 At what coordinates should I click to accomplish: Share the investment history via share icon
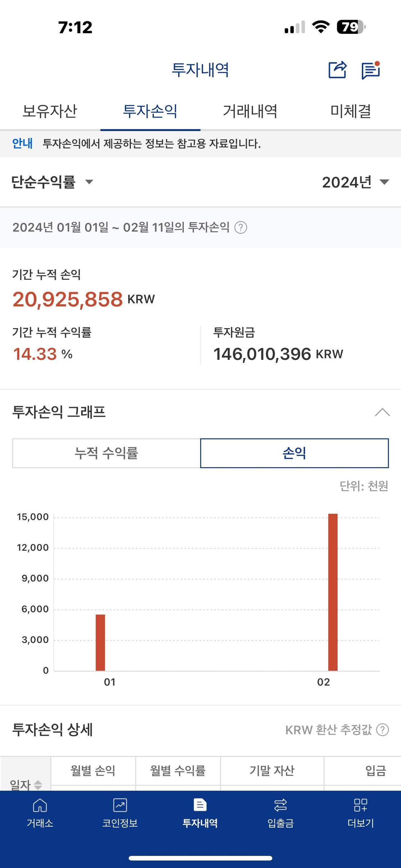pos(338,70)
